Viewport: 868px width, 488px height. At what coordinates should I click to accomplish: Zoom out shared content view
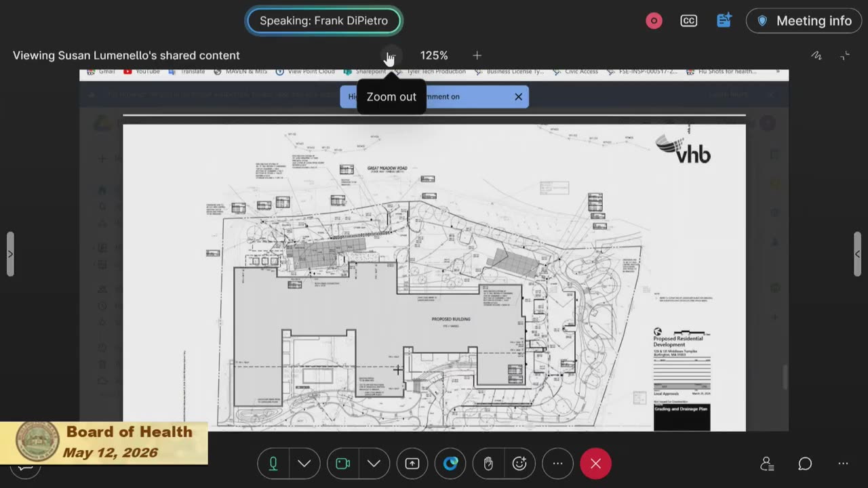[391, 56]
